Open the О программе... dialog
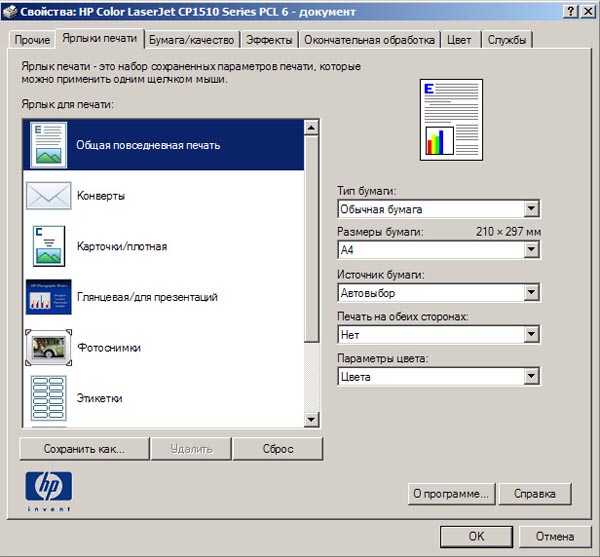 (x=451, y=494)
